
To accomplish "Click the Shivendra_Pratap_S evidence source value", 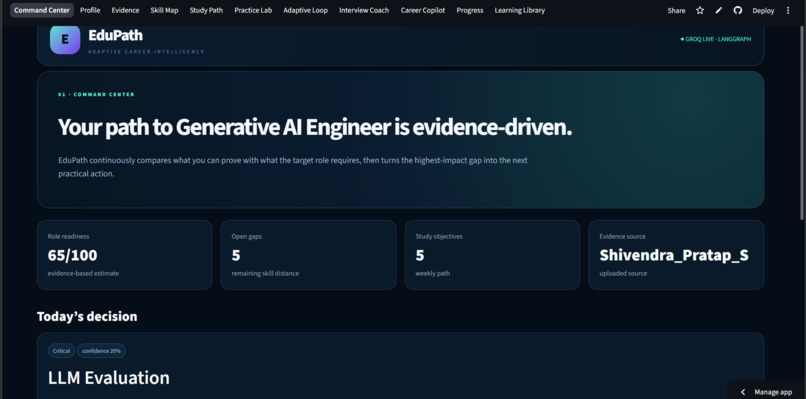I will pyautogui.click(x=674, y=255).
